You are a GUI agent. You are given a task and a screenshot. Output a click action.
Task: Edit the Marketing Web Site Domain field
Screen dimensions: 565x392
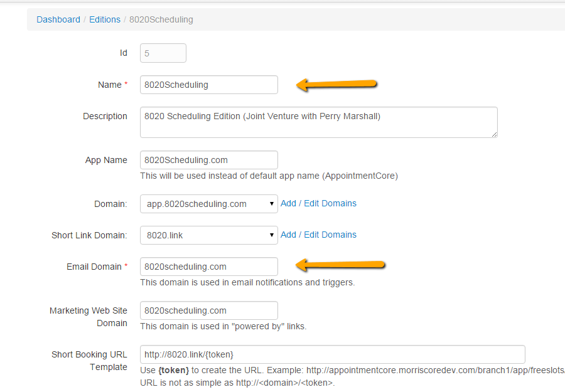tap(208, 310)
